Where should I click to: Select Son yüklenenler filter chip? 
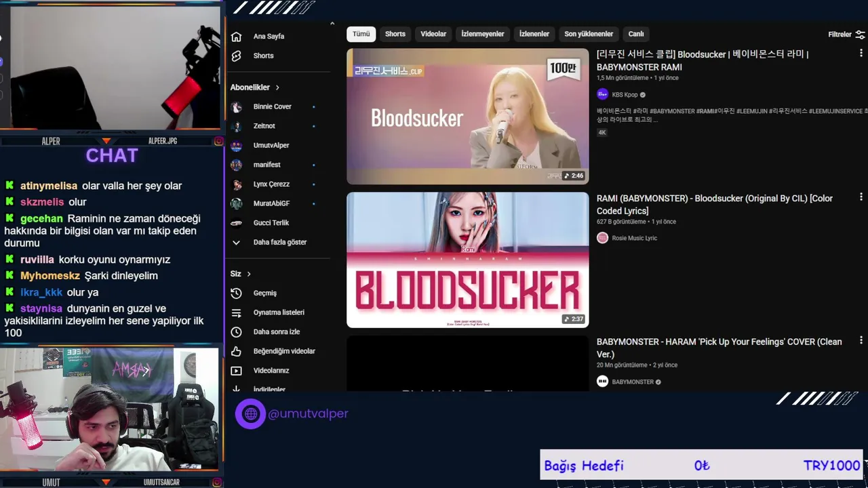click(x=589, y=34)
